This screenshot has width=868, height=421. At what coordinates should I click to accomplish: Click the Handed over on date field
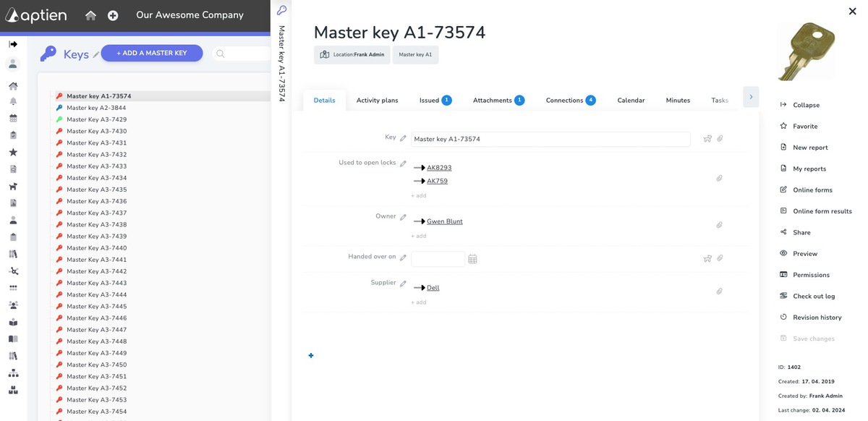[x=438, y=259]
